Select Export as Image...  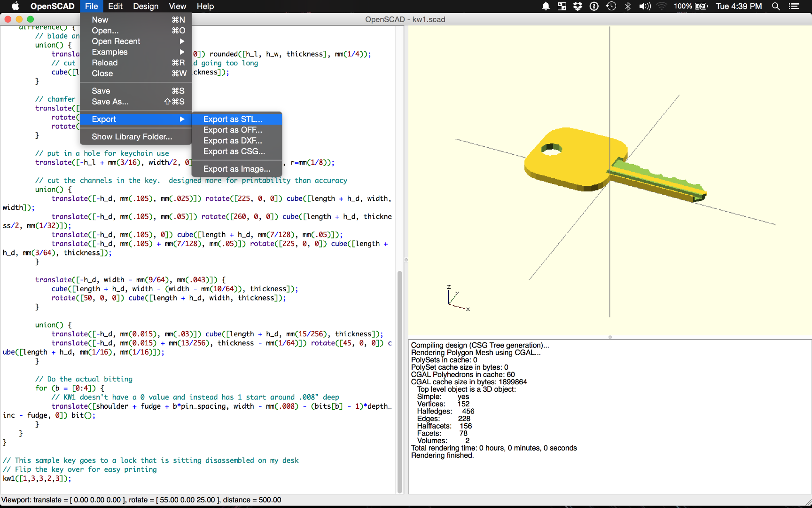click(237, 168)
